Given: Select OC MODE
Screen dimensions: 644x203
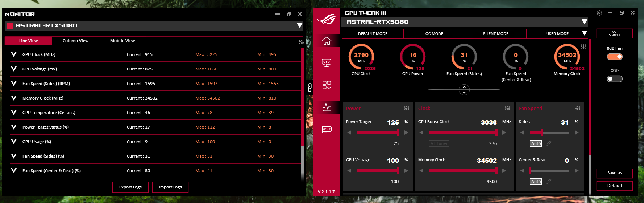Looking at the screenshot, I should 434,34.
